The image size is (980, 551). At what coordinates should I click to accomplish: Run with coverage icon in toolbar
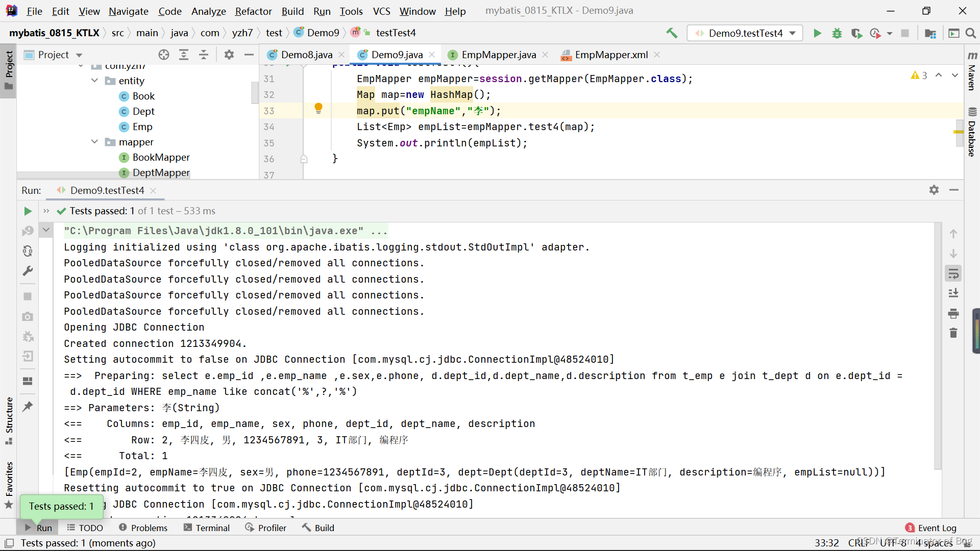click(x=856, y=33)
